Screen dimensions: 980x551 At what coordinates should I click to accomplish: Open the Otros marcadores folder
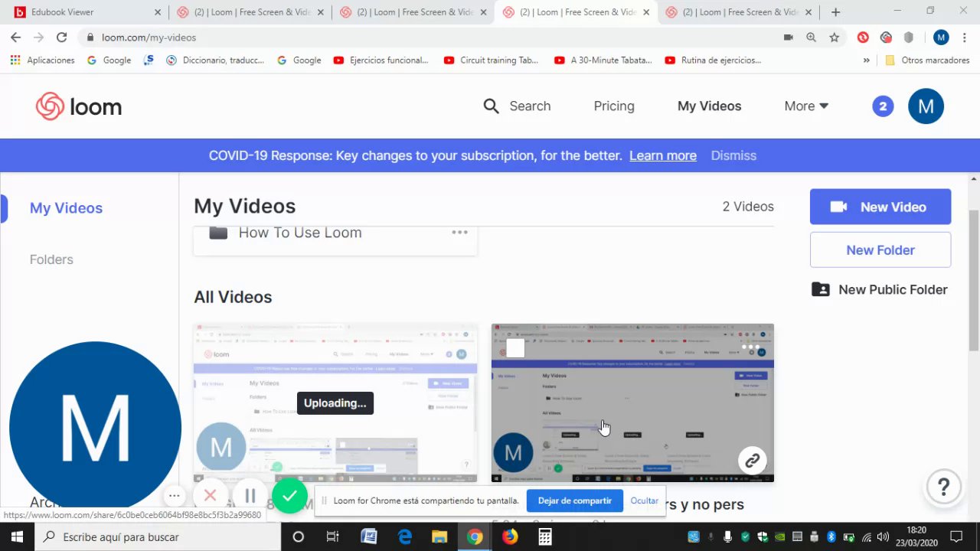927,60
